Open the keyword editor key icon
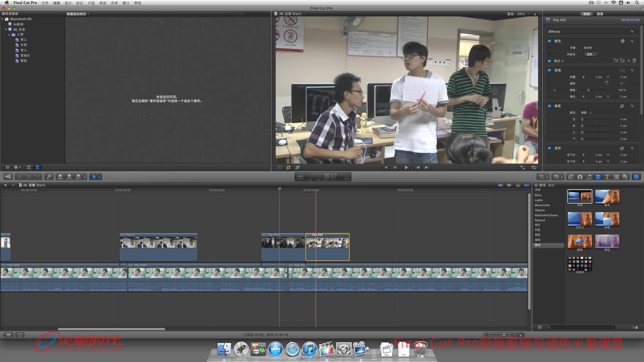644x362 pixels. click(x=49, y=177)
